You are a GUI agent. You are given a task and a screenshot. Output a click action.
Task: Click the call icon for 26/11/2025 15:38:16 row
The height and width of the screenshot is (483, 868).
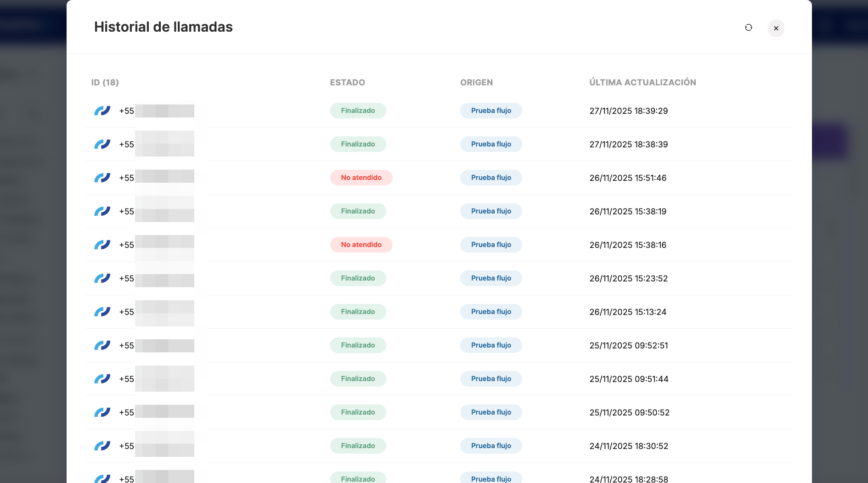tap(102, 245)
